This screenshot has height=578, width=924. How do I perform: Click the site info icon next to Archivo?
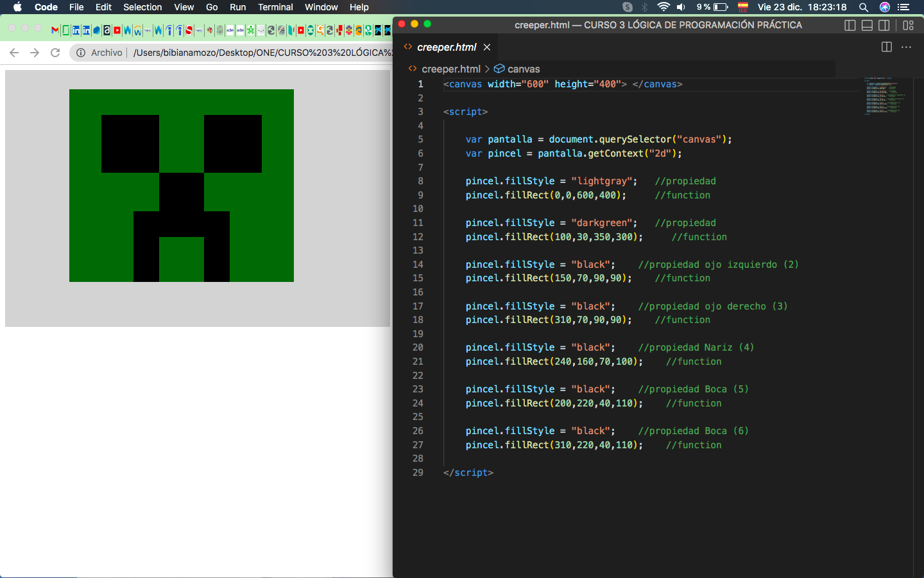pyautogui.click(x=81, y=53)
